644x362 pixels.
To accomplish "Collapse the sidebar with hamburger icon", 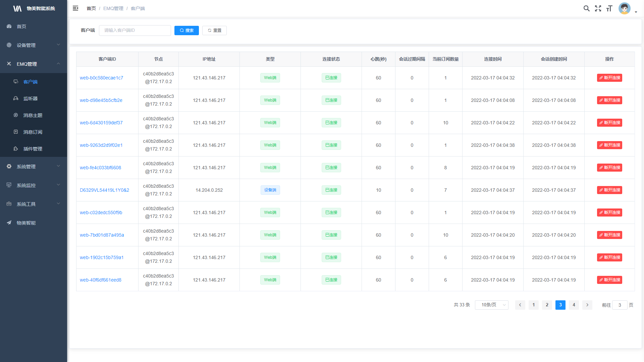I will pyautogui.click(x=75, y=8).
